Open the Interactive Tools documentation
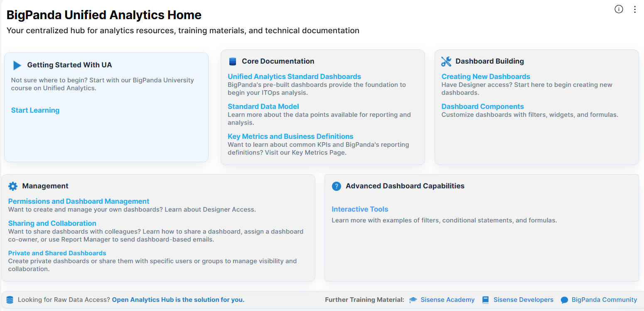Viewport: 644px width, 311px height. click(360, 209)
